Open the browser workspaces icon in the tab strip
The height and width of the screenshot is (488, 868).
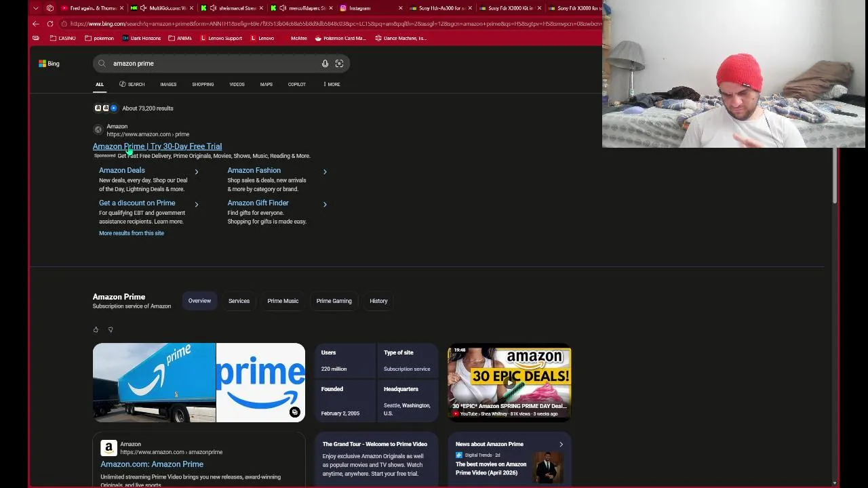tap(50, 8)
